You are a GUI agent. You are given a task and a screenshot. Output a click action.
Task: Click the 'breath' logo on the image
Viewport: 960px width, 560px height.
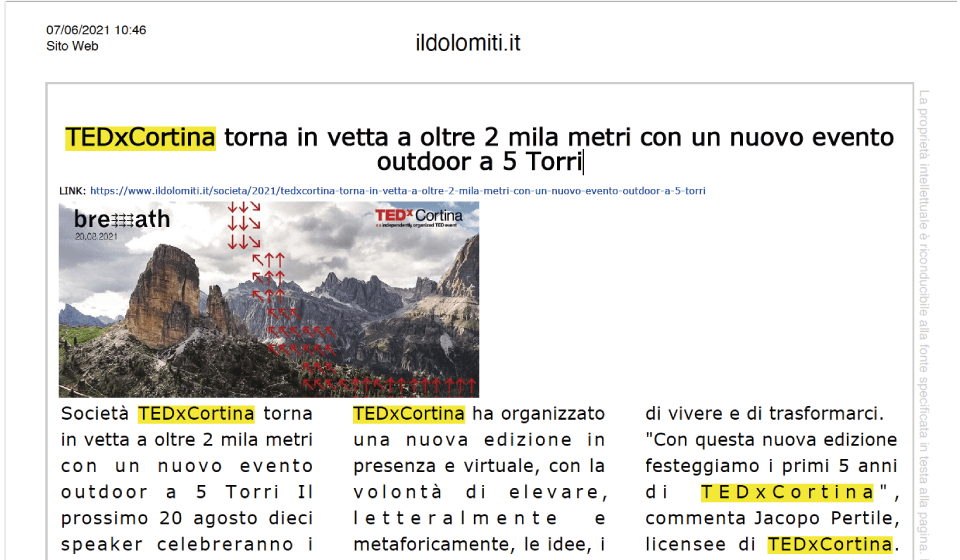tap(121, 219)
